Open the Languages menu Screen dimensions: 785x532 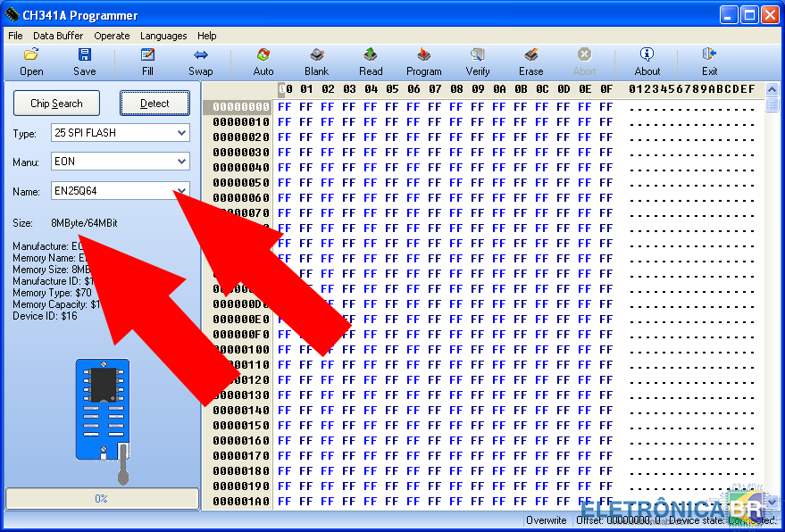pyautogui.click(x=163, y=36)
